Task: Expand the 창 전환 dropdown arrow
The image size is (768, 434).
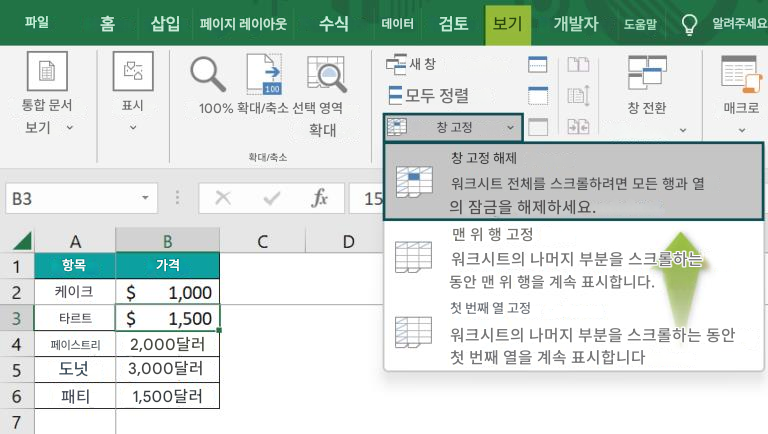Action: [x=683, y=130]
